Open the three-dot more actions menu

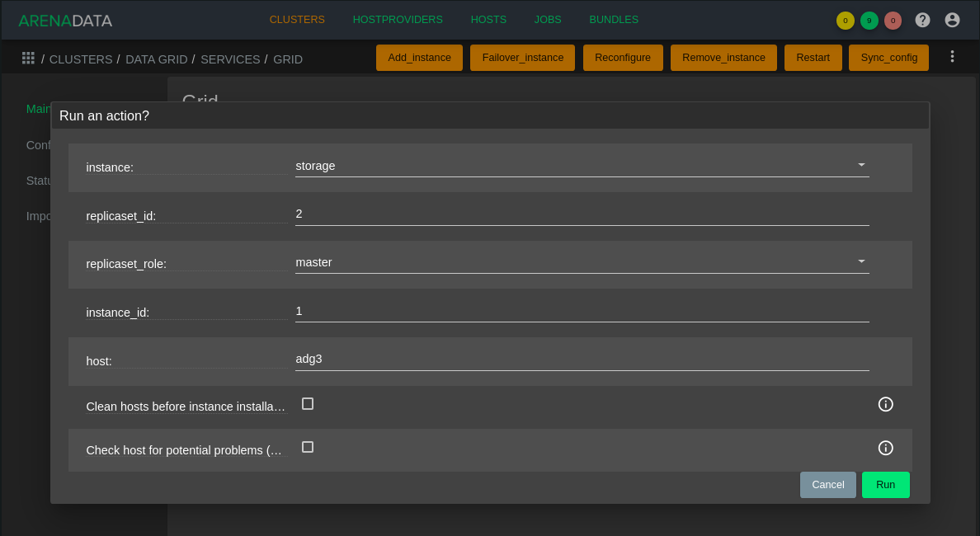[x=952, y=57]
